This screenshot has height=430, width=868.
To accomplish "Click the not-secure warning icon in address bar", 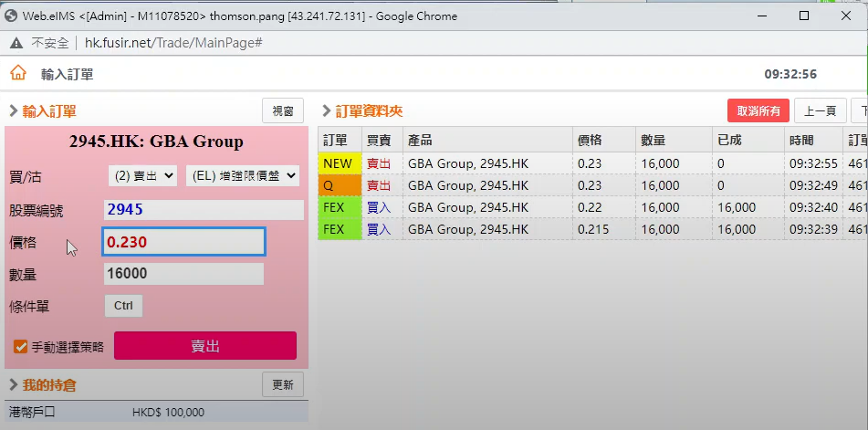I will click(16, 43).
